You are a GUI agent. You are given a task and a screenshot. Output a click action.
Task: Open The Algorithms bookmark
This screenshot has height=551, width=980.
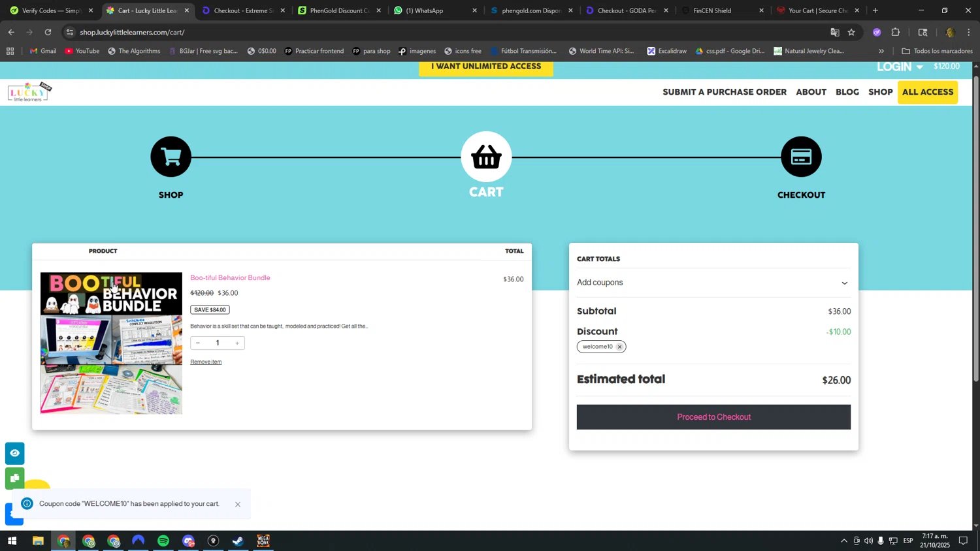pos(134,51)
